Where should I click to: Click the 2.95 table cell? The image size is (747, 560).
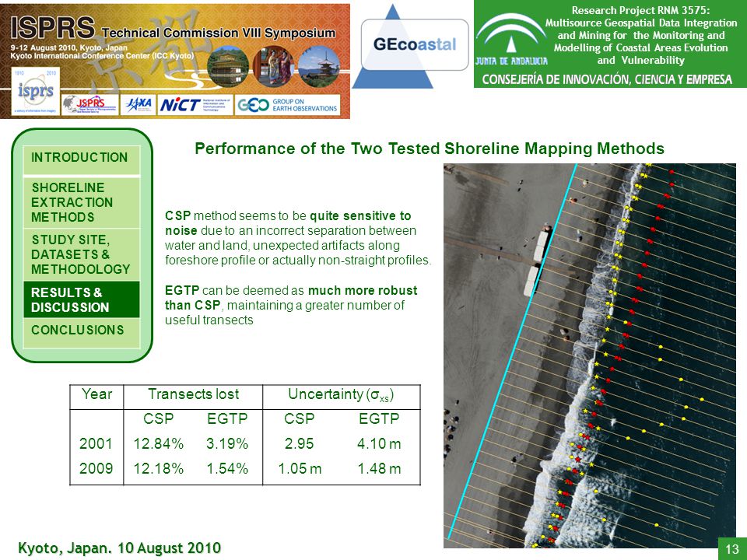pos(299,444)
